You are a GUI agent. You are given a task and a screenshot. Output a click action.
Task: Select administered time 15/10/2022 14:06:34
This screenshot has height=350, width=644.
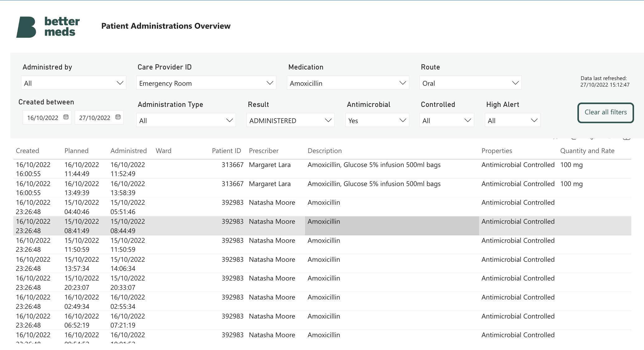click(128, 264)
